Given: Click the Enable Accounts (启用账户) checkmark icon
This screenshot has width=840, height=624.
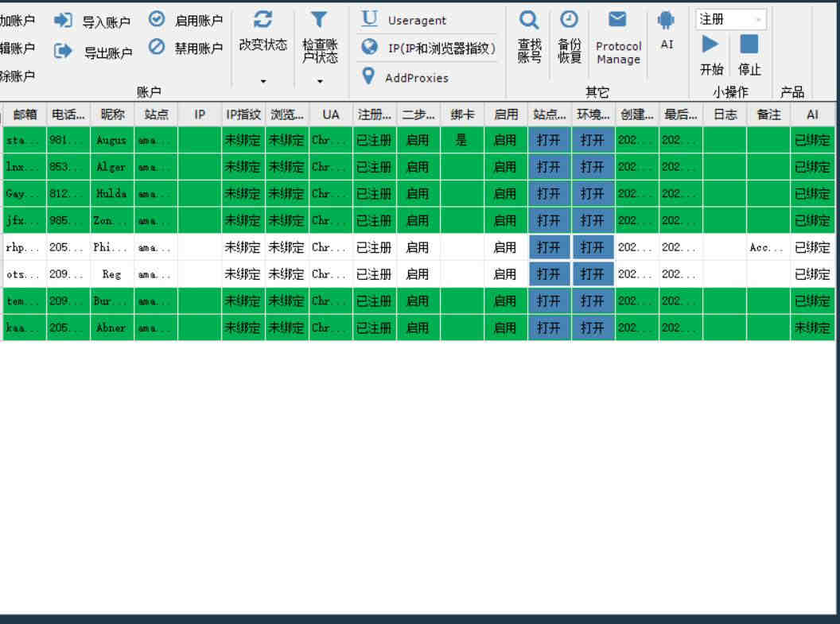Looking at the screenshot, I should coord(157,19).
